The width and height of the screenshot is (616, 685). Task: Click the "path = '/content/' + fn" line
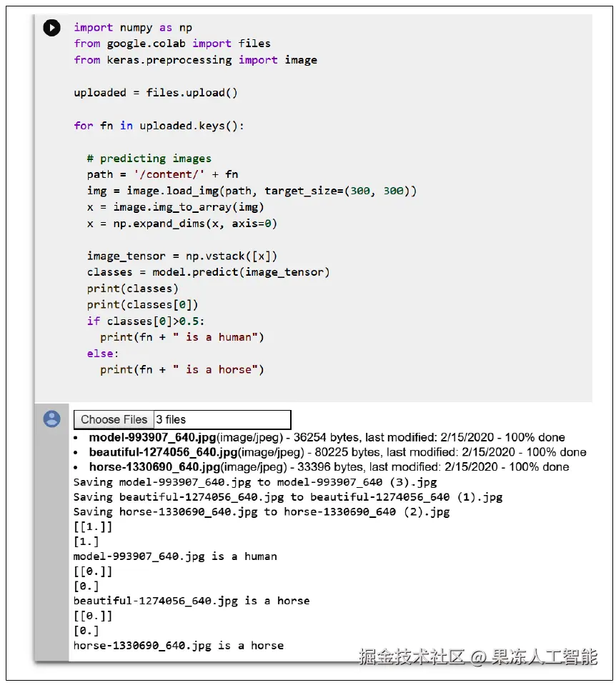[x=163, y=174]
